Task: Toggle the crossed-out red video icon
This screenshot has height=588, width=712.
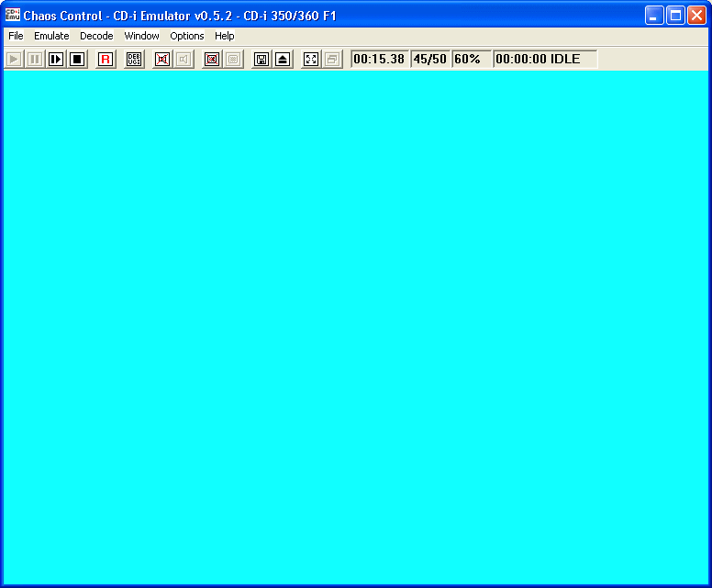Action: [212, 59]
